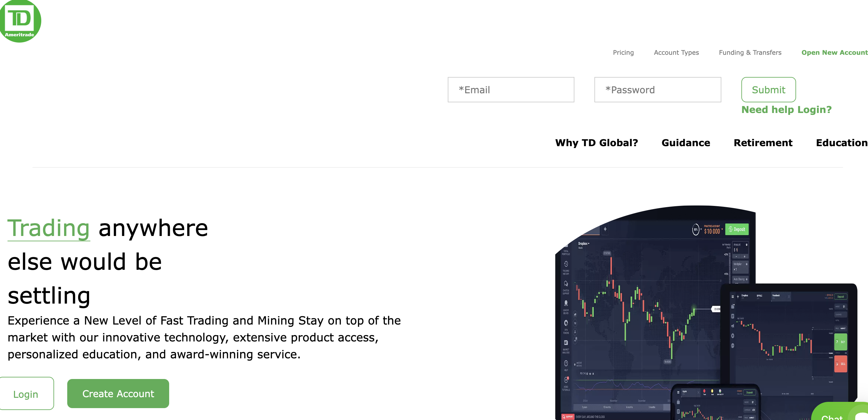Image resolution: width=868 pixels, height=420 pixels.
Task: Click the Why TD Global dropdown
Action: (x=598, y=142)
